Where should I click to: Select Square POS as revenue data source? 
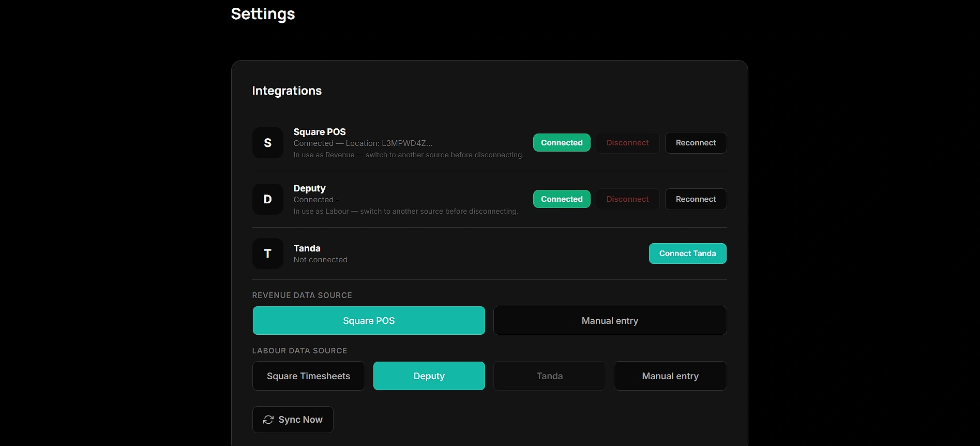pos(369,321)
